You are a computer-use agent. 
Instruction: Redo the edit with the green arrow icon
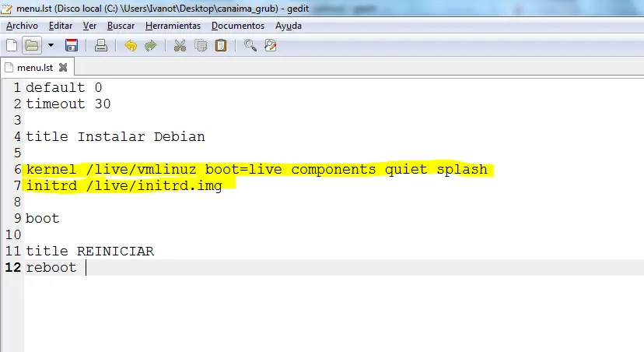[151, 45]
